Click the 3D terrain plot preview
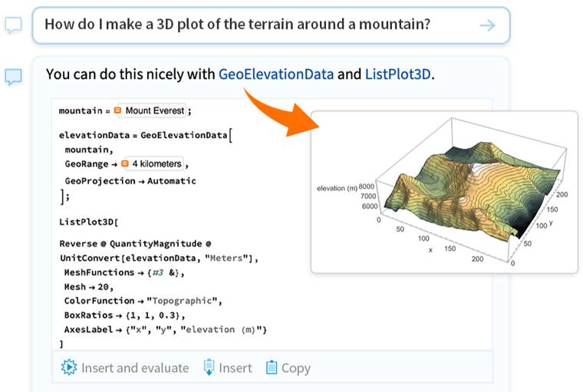The width and height of the screenshot is (583, 392). click(x=444, y=192)
